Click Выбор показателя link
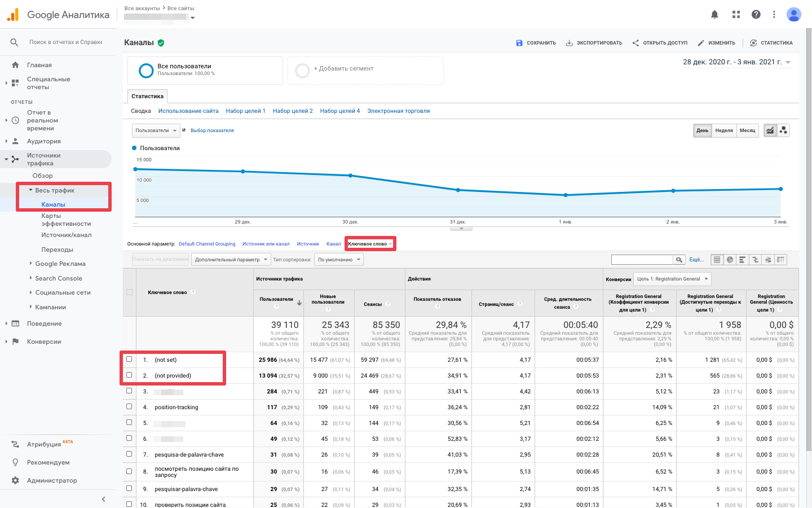Screen dimensions: 812x508 pyautogui.click(x=212, y=130)
